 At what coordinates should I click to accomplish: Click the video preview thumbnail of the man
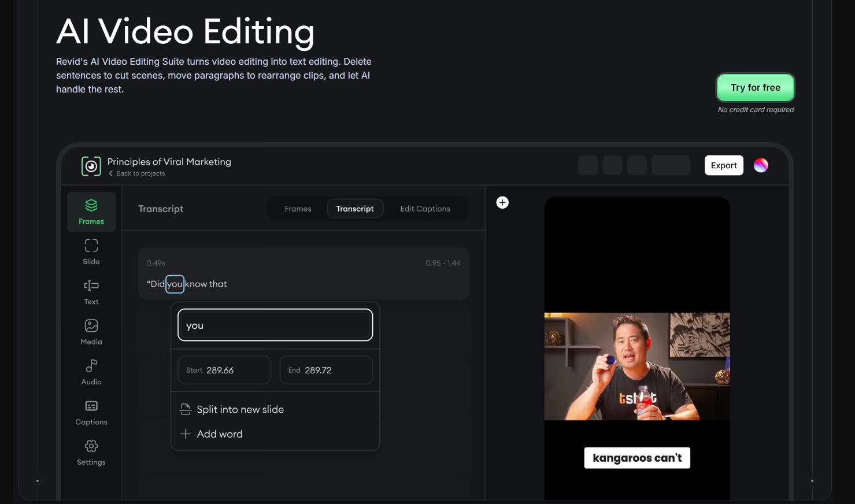pyautogui.click(x=637, y=366)
